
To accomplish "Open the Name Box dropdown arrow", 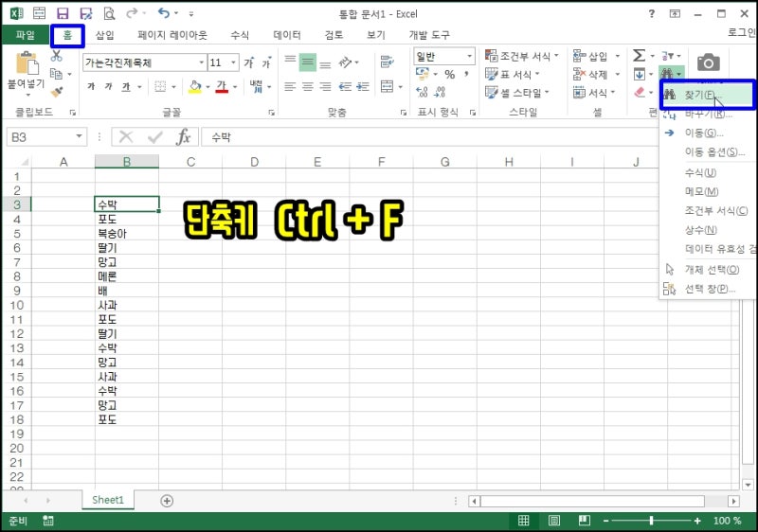I will coord(79,137).
